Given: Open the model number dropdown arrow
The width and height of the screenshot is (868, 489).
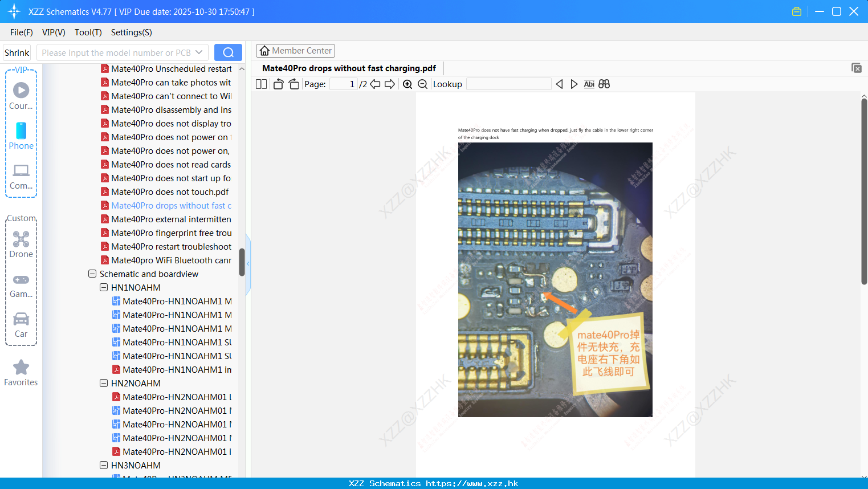Looking at the screenshot, I should pos(199,52).
